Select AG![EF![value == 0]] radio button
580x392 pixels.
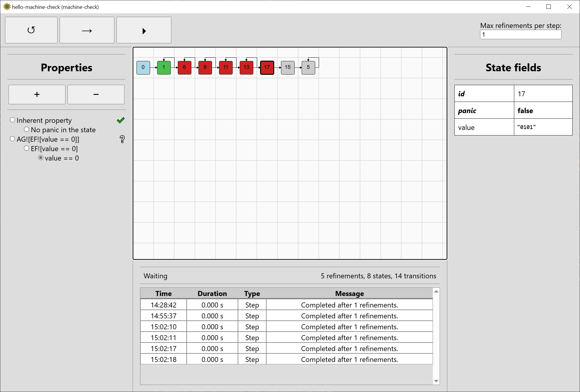pos(12,139)
